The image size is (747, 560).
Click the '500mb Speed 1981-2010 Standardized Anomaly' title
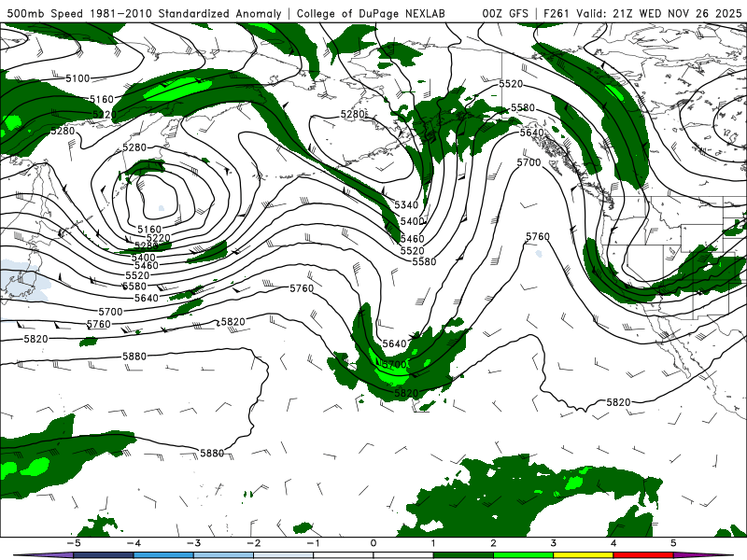pyautogui.click(x=144, y=13)
